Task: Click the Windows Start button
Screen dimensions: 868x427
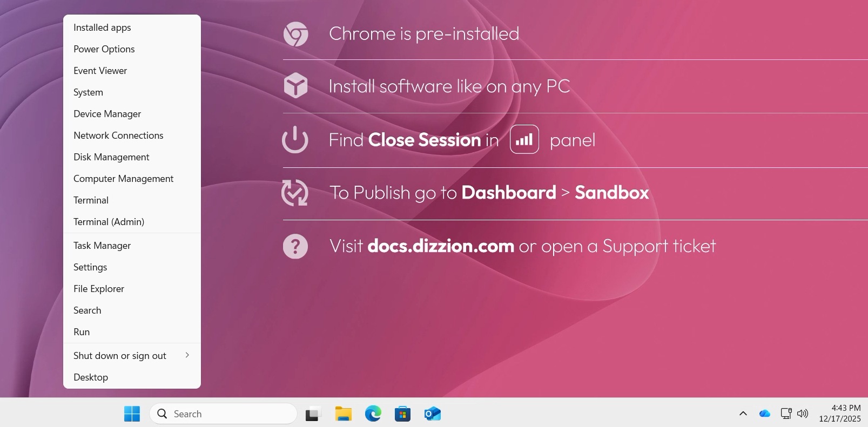Action: [132, 414]
